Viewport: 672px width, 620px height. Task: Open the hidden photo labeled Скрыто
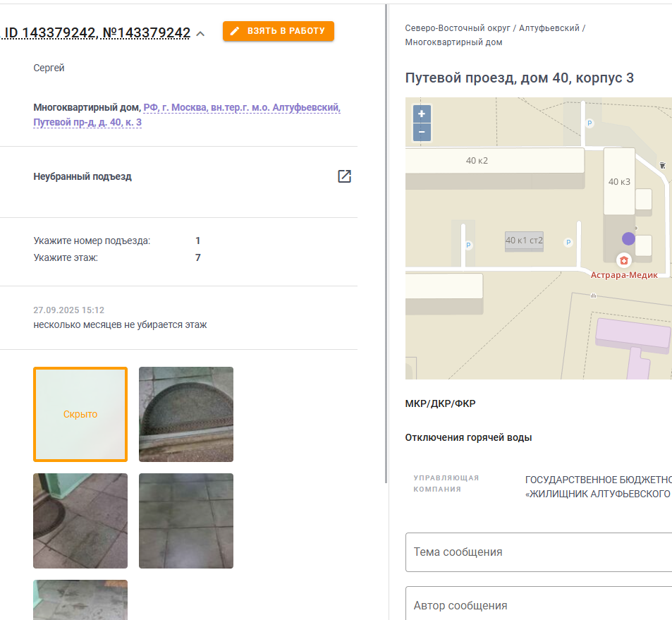click(80, 414)
